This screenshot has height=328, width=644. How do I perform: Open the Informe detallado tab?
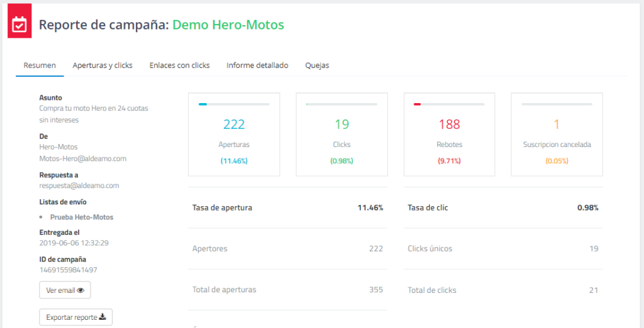click(257, 65)
